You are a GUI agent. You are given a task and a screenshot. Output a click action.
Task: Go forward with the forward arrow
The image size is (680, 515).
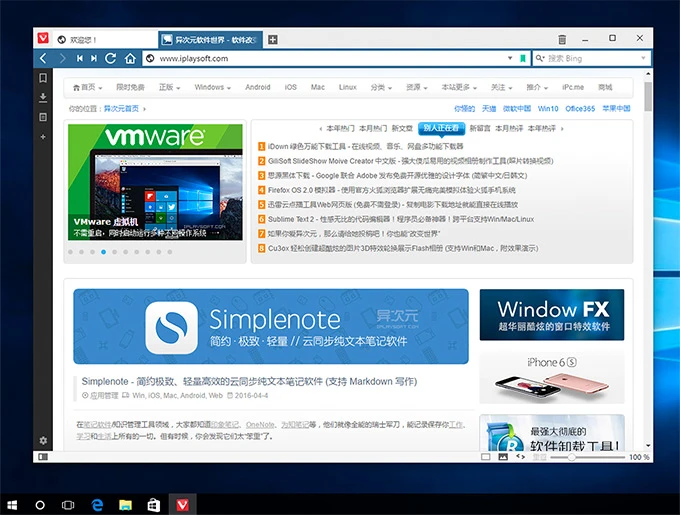pos(62,58)
